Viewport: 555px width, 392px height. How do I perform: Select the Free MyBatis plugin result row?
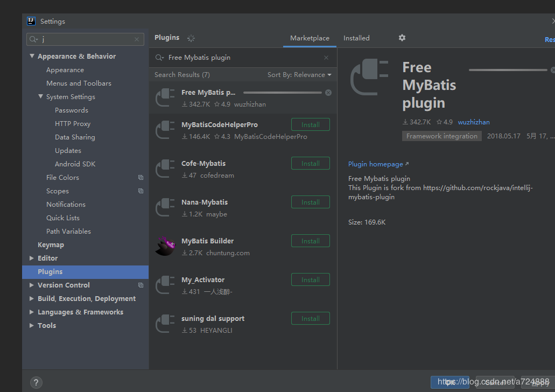(x=243, y=98)
